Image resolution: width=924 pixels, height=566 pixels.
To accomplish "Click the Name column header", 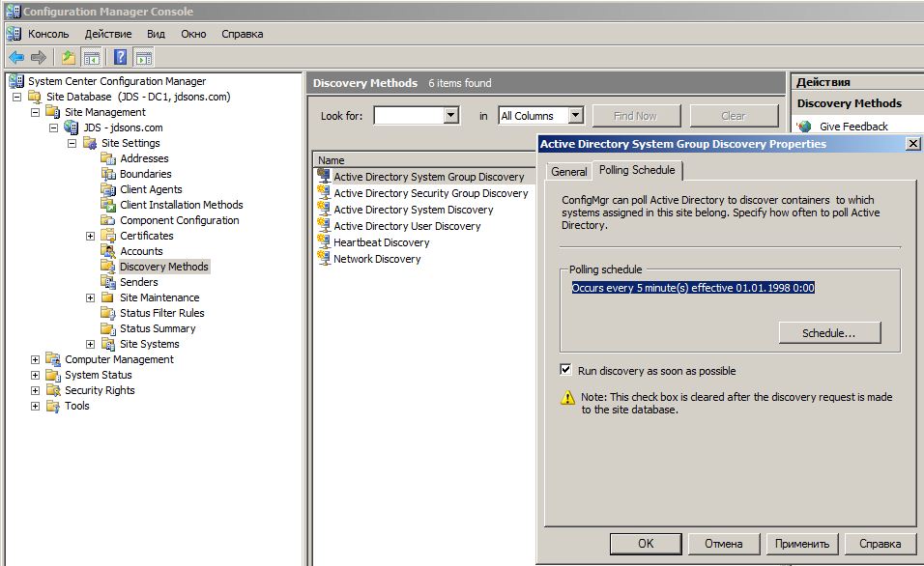I will 424,160.
